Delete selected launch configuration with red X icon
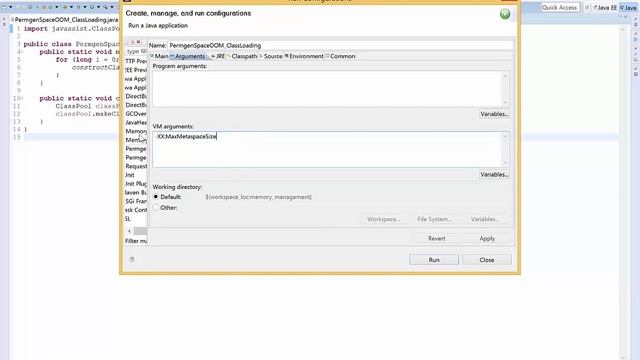This screenshot has width=640, height=360. coord(138,42)
